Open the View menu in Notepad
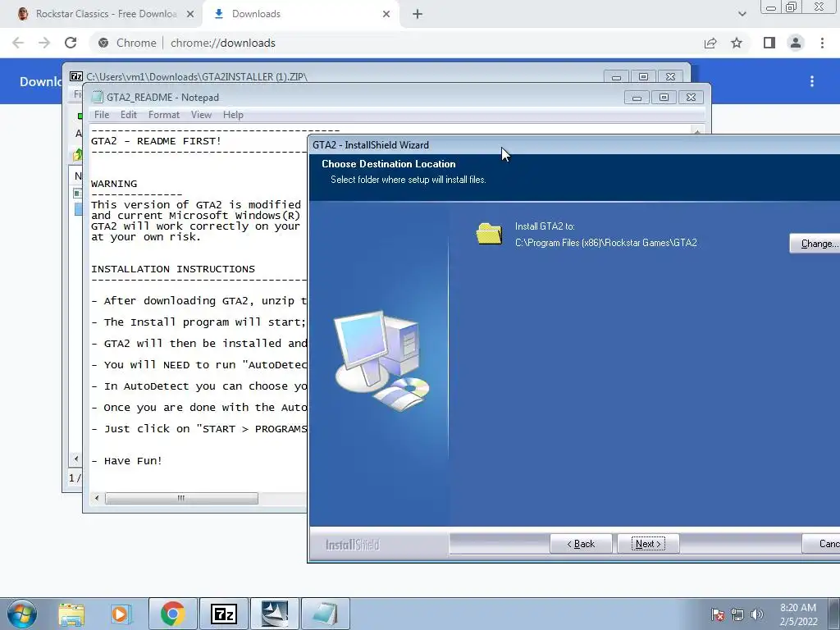 point(202,115)
